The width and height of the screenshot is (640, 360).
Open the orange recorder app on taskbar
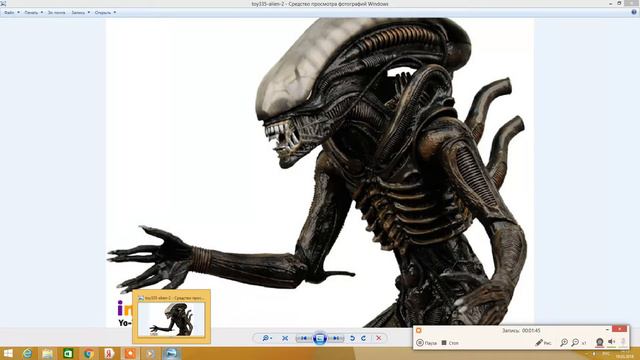point(130,353)
